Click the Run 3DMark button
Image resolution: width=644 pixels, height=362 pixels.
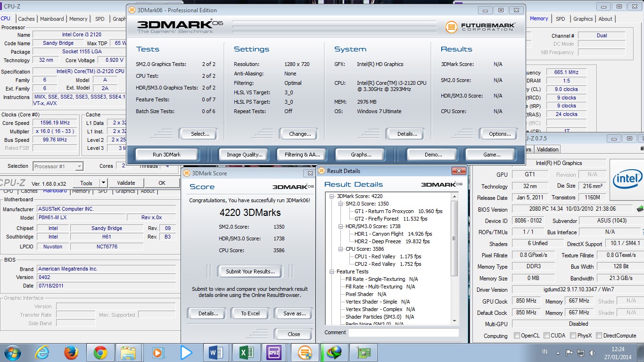pos(166,155)
